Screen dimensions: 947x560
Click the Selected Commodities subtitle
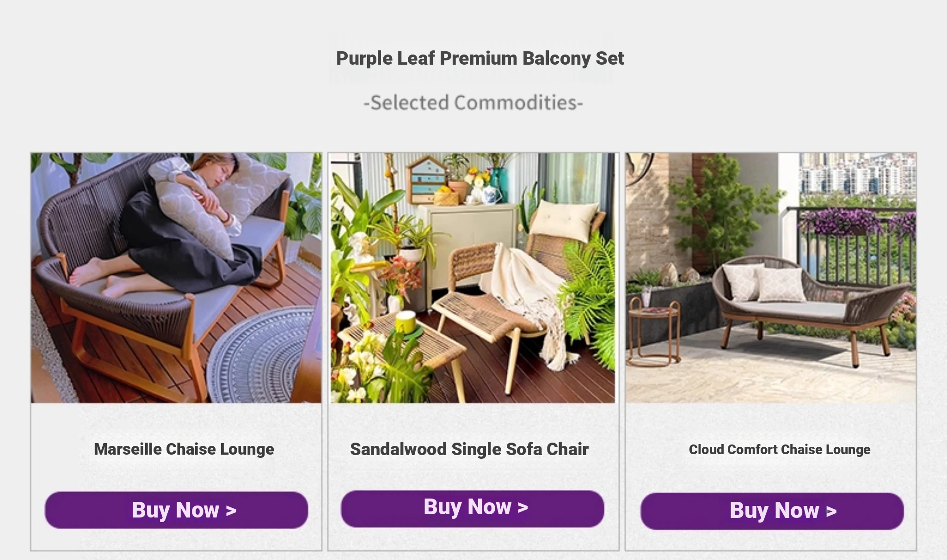point(473,103)
